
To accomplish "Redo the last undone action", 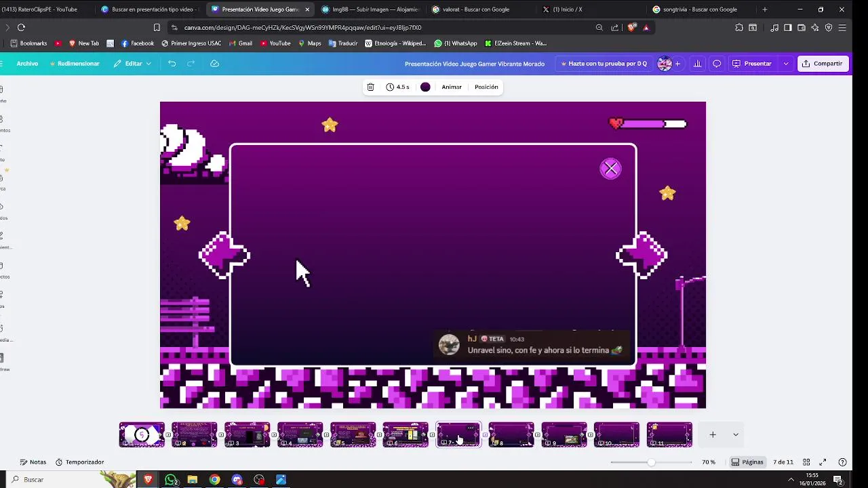I will 191,64.
